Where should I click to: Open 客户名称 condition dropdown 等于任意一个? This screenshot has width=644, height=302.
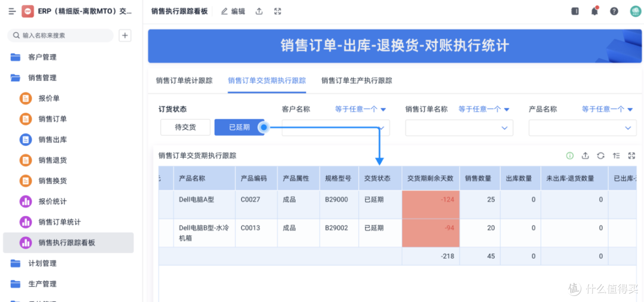pyautogui.click(x=361, y=109)
